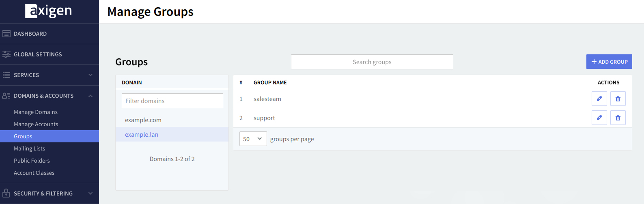Go to Mailing Lists page

(x=30, y=148)
